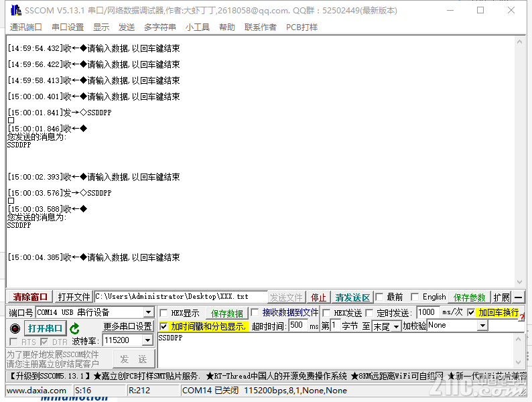Image resolution: width=532 pixels, height=402 pixels.
Task: Open the 帮助 menu
Action: [x=227, y=27]
